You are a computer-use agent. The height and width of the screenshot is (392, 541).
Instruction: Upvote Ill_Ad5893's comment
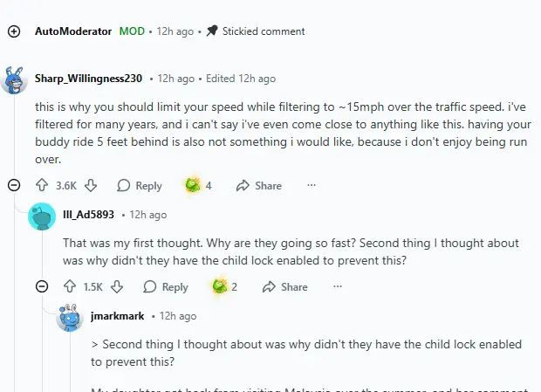pyautogui.click(x=70, y=286)
